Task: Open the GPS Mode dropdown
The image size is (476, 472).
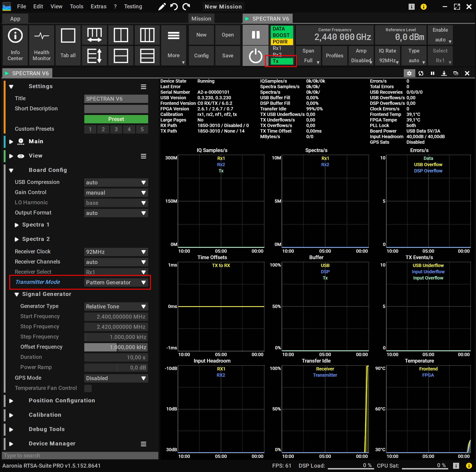Action: 116,378
